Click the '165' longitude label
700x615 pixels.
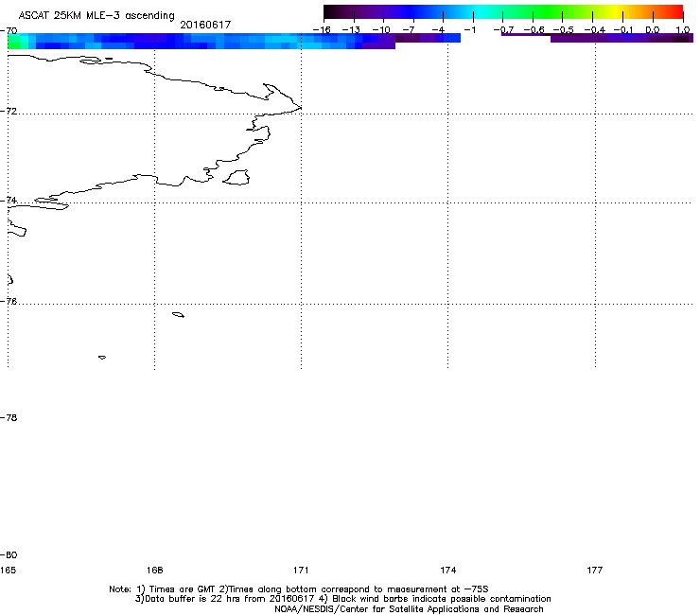[8, 570]
